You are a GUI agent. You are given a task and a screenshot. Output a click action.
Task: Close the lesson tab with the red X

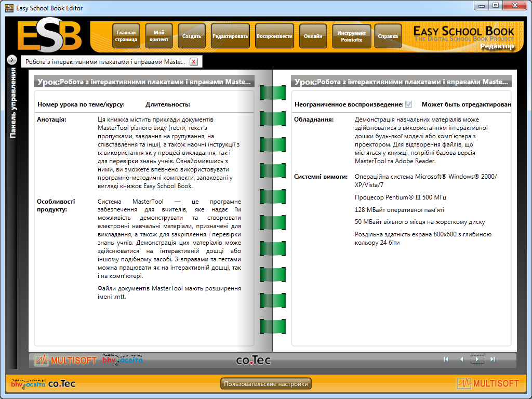tap(194, 62)
